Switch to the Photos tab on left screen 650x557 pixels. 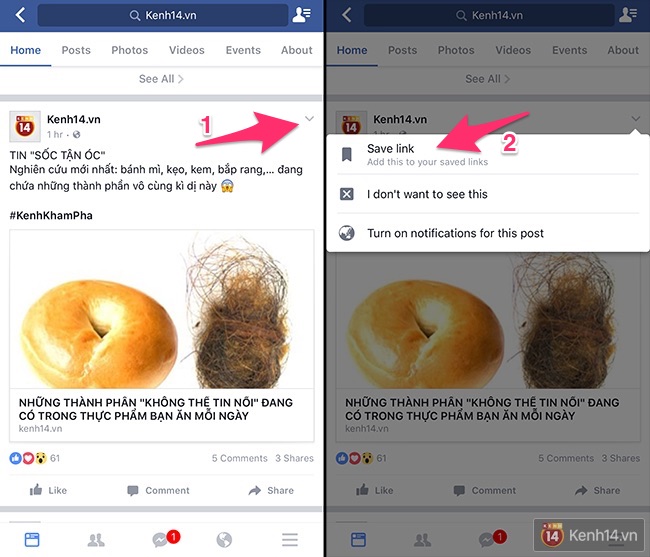point(129,50)
